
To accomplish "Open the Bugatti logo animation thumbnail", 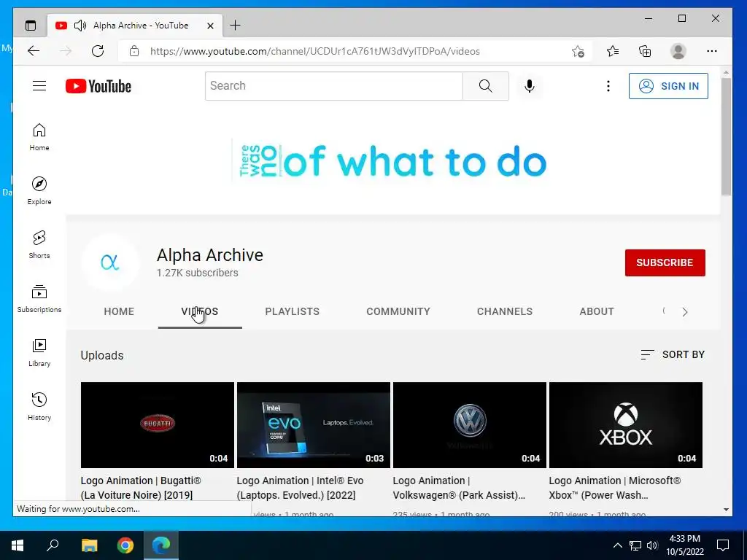I will 158,425.
